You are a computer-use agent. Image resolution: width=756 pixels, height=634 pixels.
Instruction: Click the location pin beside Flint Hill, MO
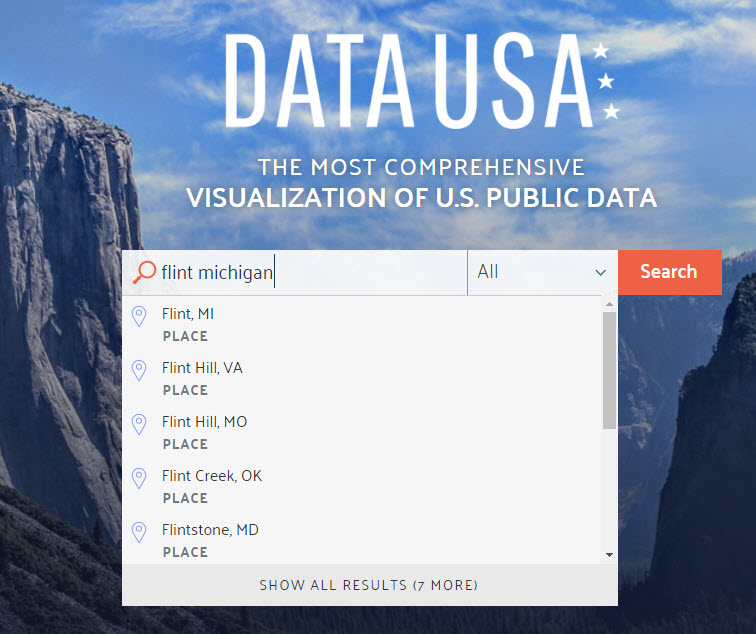point(139,425)
